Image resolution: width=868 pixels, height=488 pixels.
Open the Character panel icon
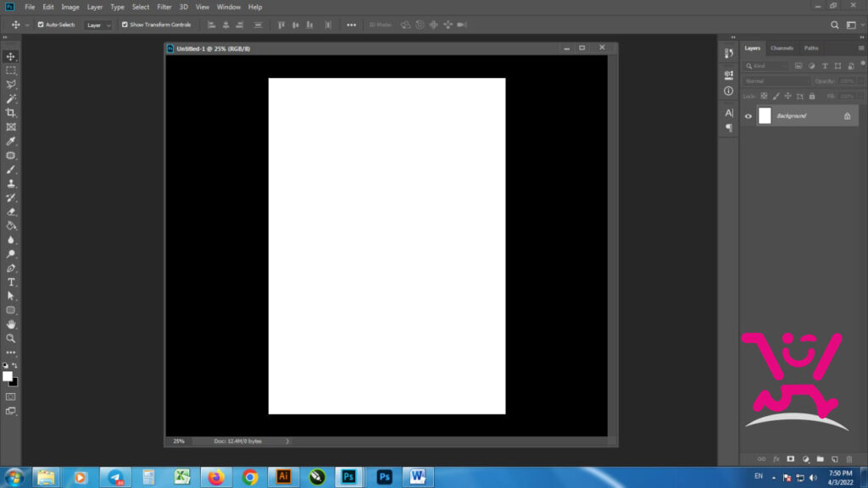728,113
